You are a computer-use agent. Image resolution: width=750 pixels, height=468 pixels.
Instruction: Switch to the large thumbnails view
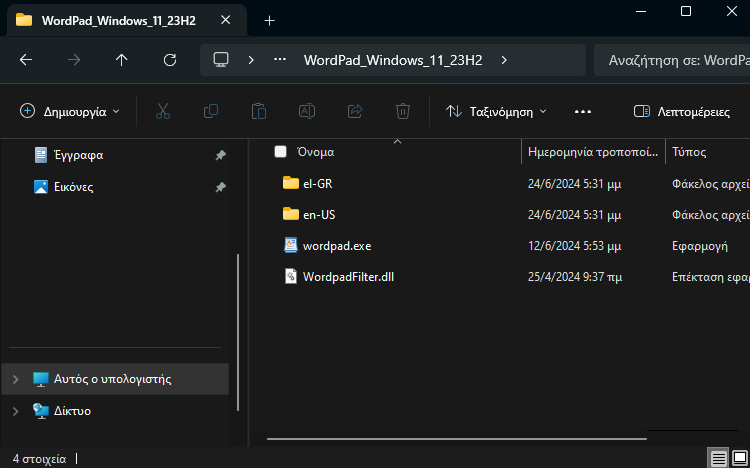point(738,458)
